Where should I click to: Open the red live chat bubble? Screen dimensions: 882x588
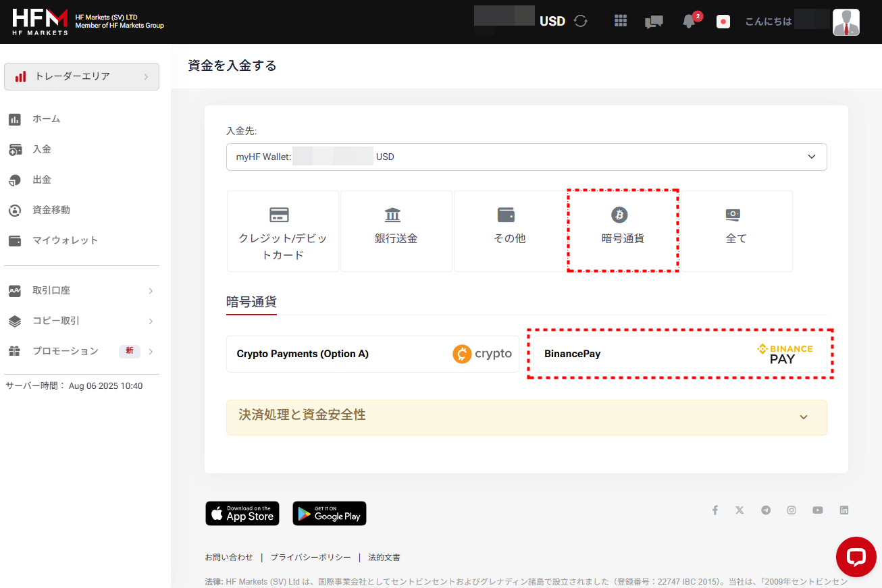pyautogui.click(x=856, y=557)
